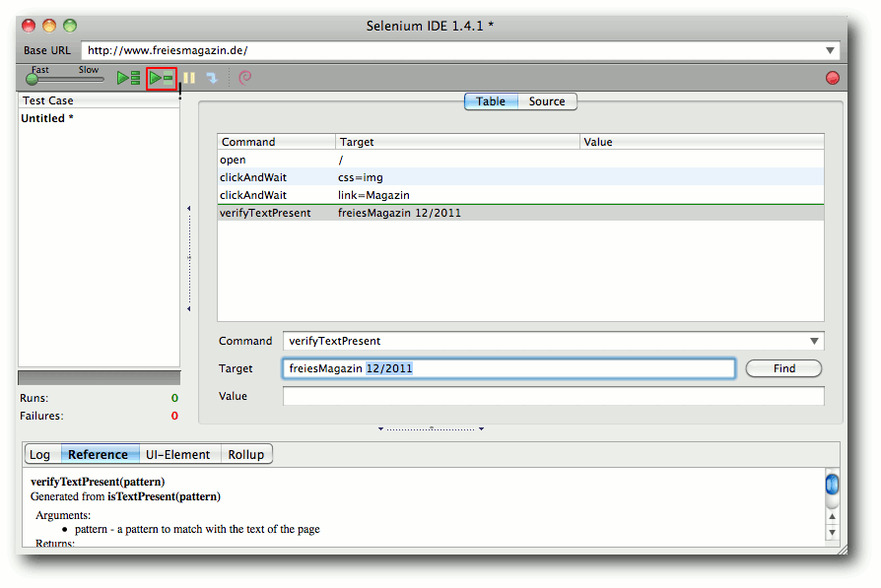Select the verifyTextPresent command row
The width and height of the screenshot is (881, 588).
point(520,213)
